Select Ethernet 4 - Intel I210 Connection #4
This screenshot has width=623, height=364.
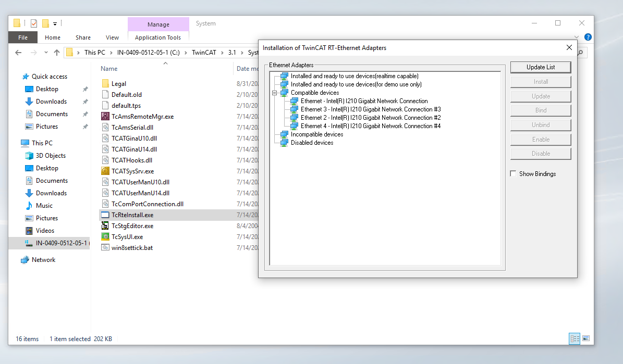pos(371,126)
